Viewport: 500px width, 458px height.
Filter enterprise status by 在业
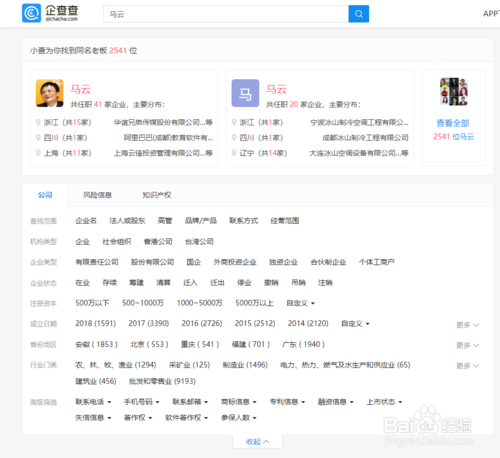(83, 283)
